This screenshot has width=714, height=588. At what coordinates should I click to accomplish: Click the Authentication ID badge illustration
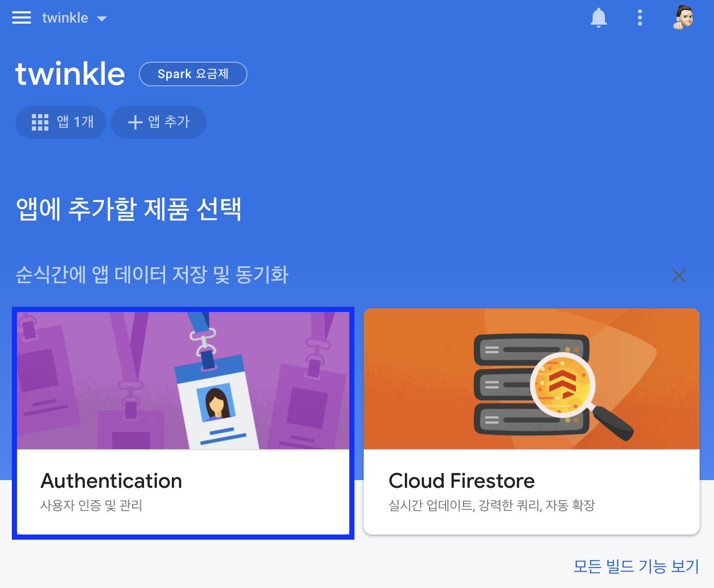coord(183,380)
